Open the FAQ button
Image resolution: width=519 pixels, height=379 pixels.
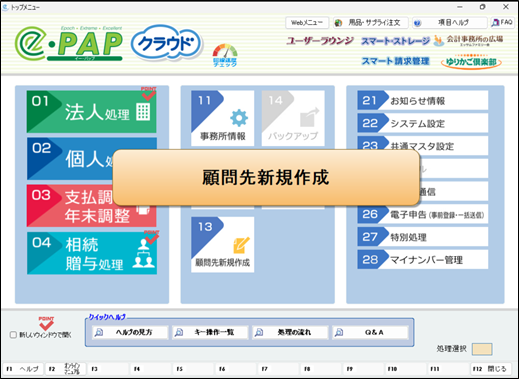click(x=502, y=23)
